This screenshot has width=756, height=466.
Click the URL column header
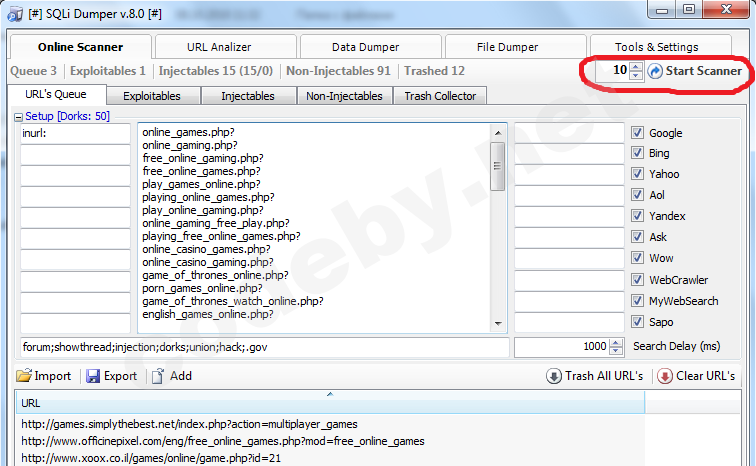(x=330, y=403)
